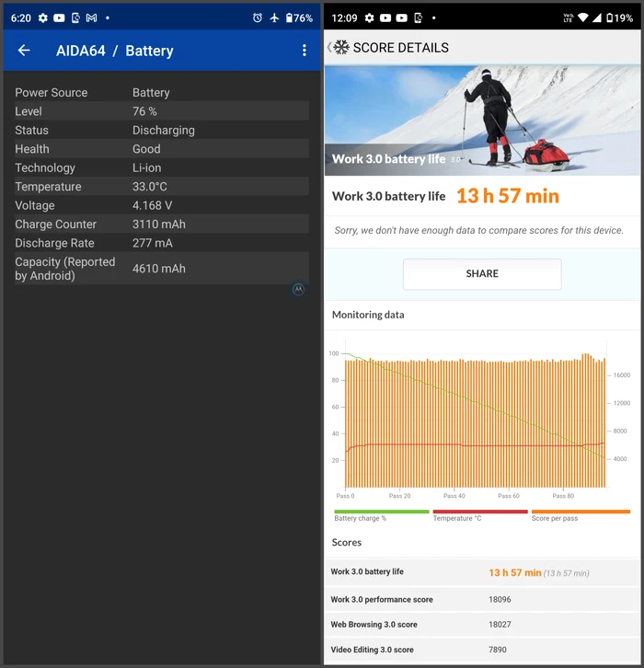Tap the Pass 80 axis label on chart
Viewport: 644px width, 668px height.
click(x=563, y=496)
